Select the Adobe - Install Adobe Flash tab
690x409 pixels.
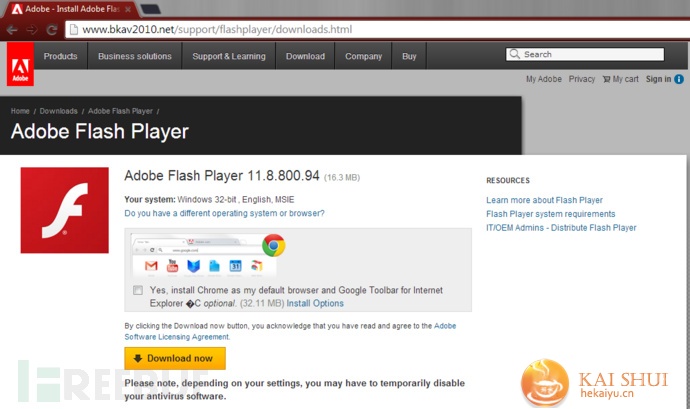pos(72,9)
